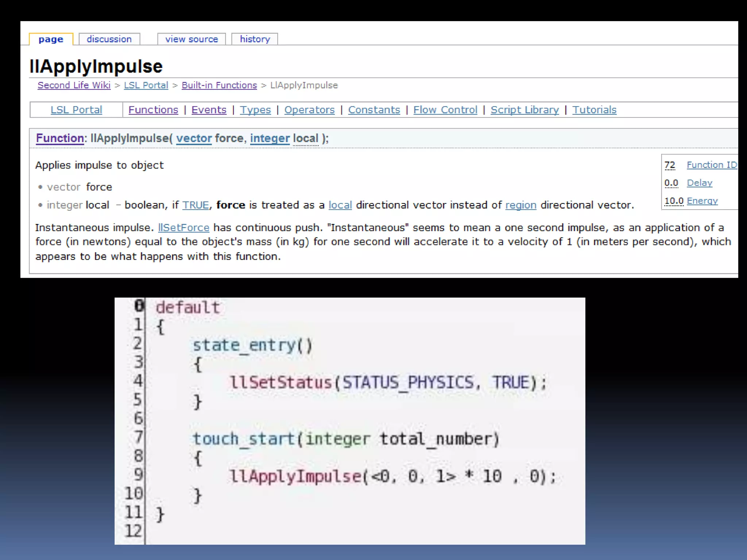Open the llSetForce function link
747x560 pixels.
point(183,228)
